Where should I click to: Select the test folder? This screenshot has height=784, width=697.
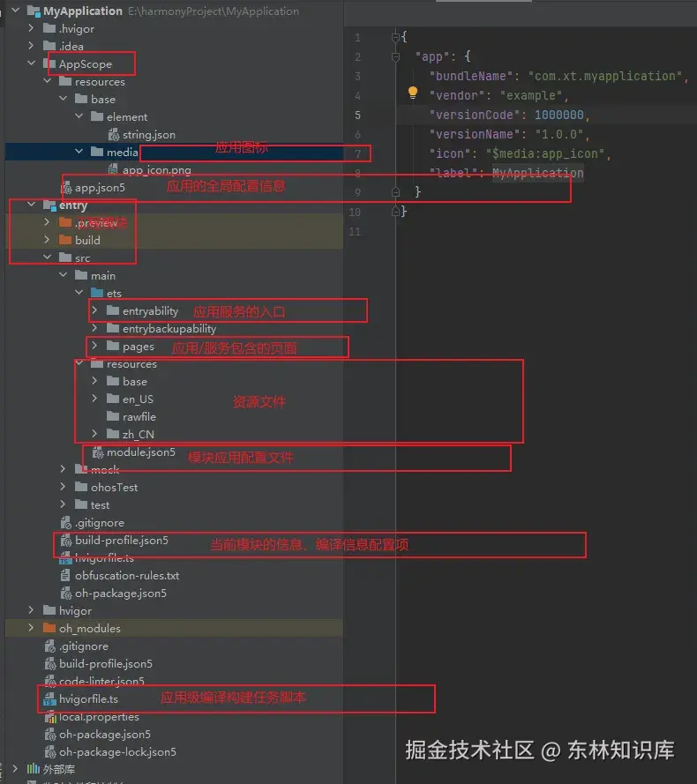(x=100, y=505)
